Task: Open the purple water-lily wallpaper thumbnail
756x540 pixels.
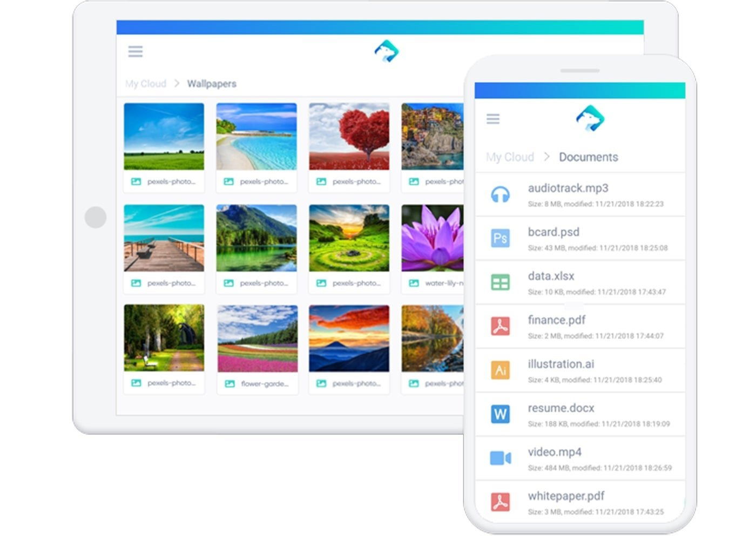Action: pos(433,238)
